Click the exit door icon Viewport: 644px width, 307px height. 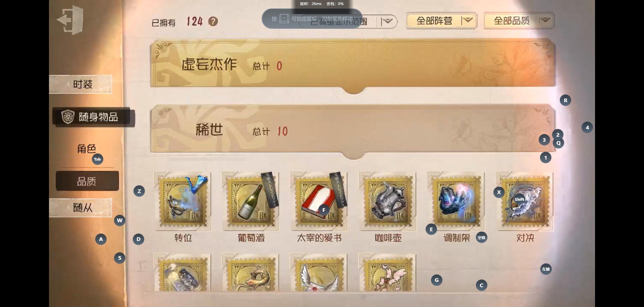[x=70, y=20]
